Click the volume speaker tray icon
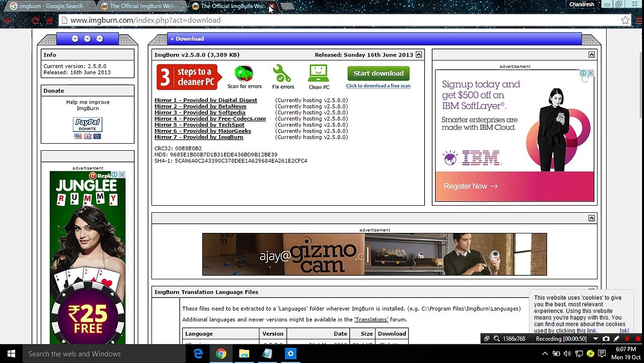Screen dimensions: 644x363 tap(567, 354)
